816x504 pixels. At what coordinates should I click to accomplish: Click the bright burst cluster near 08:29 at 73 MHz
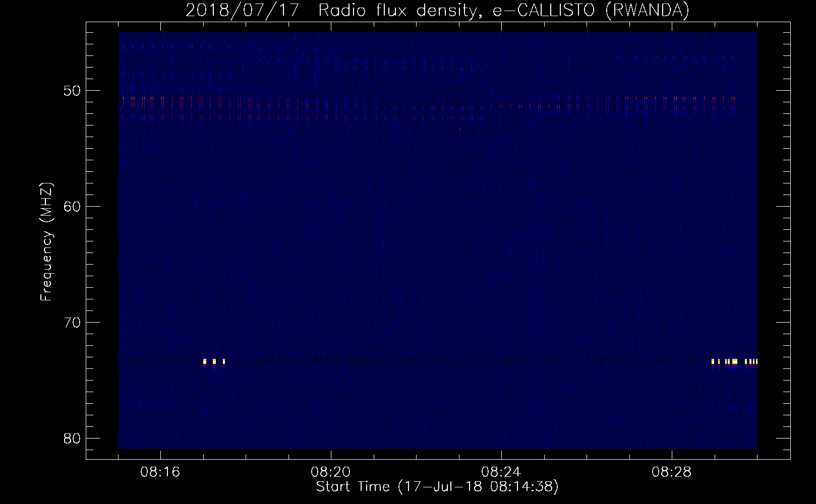coord(734,363)
